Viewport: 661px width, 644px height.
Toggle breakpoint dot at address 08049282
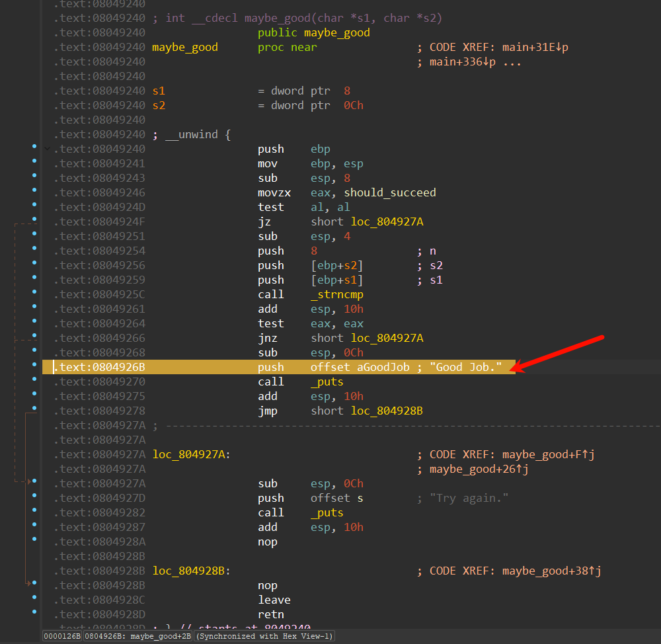pos(34,510)
